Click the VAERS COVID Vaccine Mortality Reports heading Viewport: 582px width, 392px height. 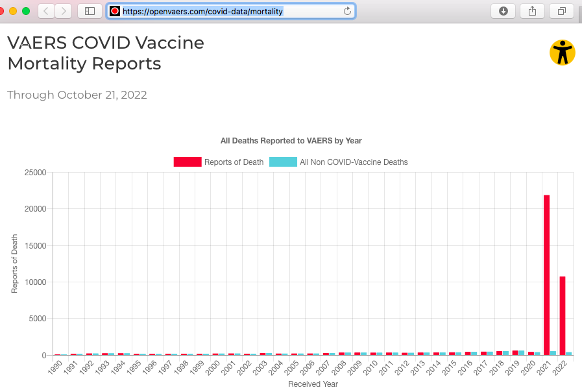click(x=106, y=53)
